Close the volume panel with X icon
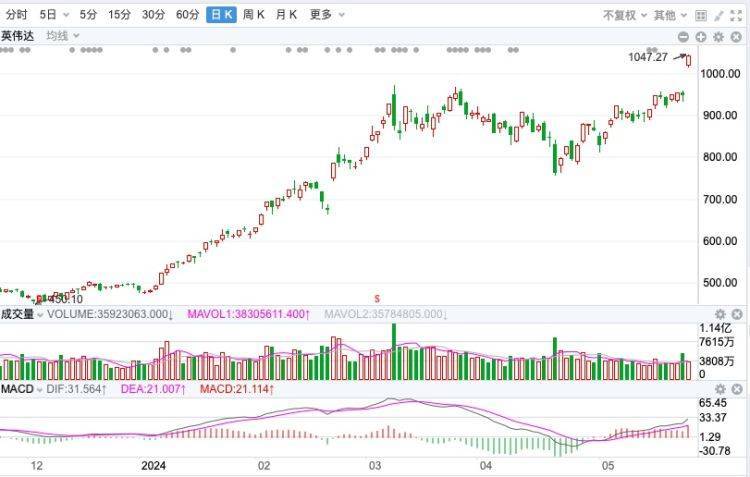This screenshot has height=477, width=750. pos(737,314)
